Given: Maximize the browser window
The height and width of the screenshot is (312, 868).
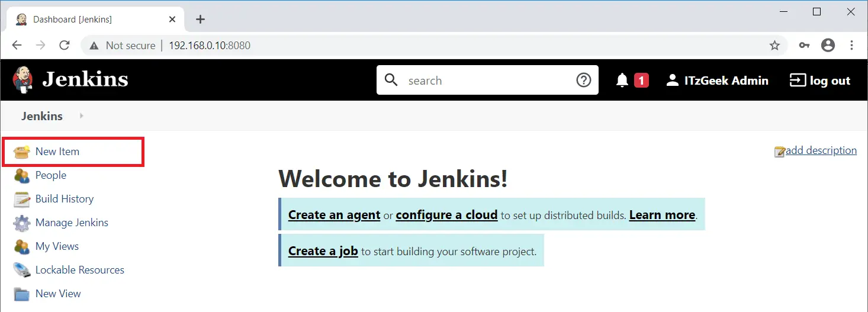Looking at the screenshot, I should point(817,12).
